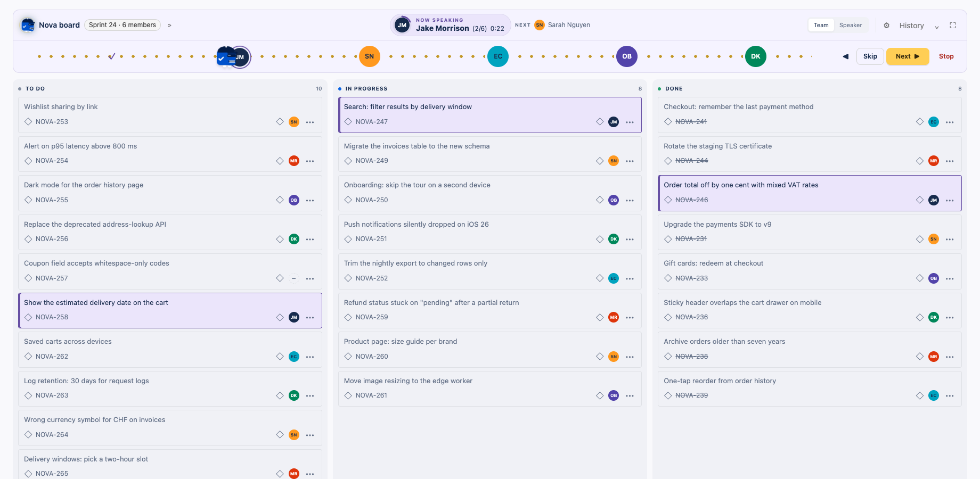
Task: Advance to the Next speaker
Action: 908,56
